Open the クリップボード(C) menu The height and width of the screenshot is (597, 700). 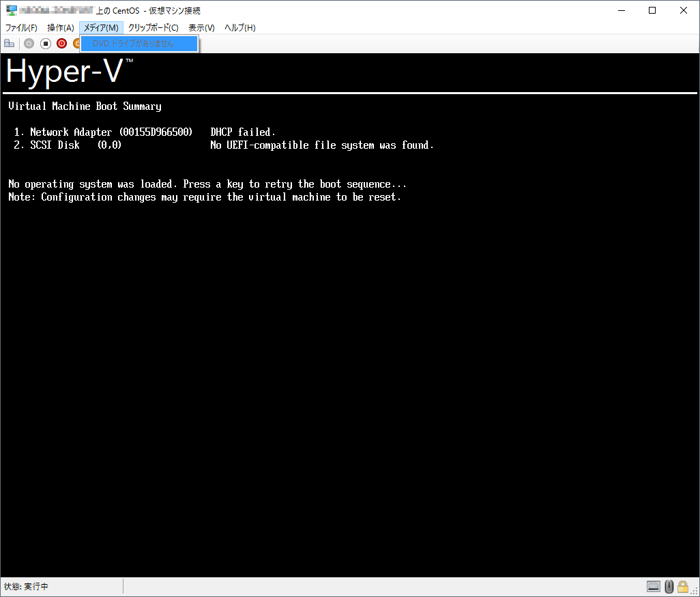click(153, 28)
